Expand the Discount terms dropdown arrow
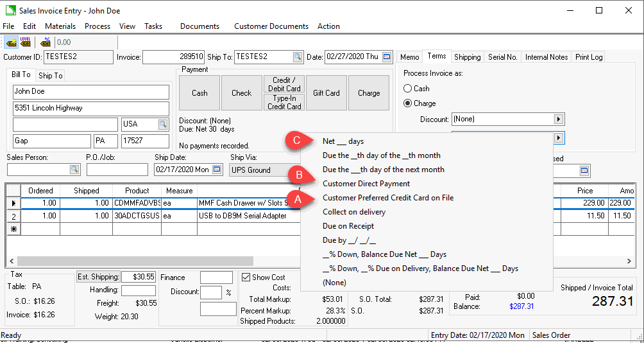This screenshot has width=644, height=343. [558, 119]
